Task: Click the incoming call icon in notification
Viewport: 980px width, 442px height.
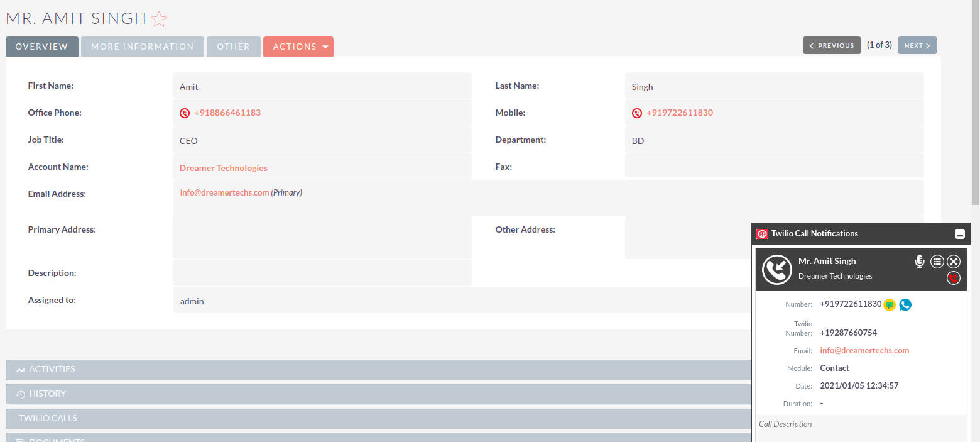Action: [777, 270]
